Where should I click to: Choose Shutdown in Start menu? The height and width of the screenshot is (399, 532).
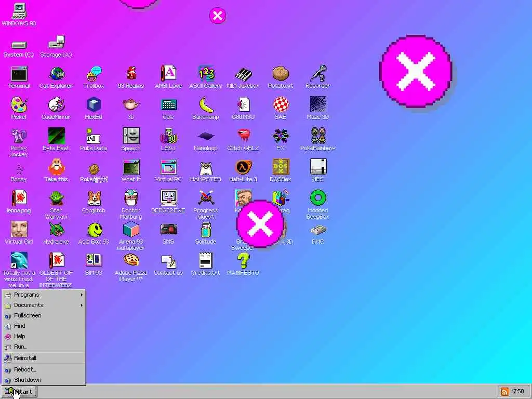44,380
